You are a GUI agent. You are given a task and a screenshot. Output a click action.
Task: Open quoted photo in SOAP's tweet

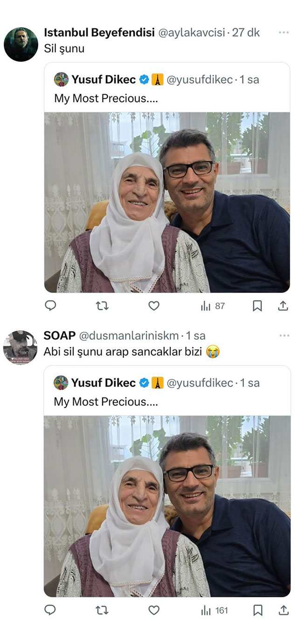point(167,506)
